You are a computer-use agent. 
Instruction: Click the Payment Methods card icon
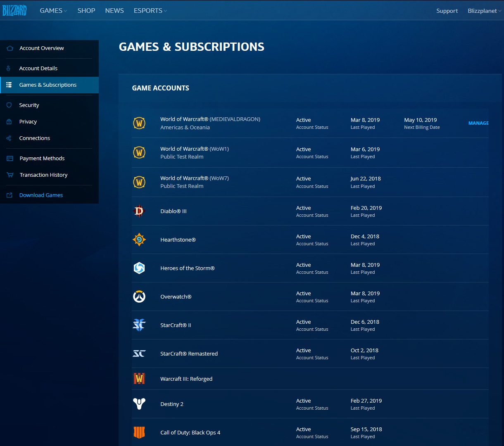(x=10, y=159)
